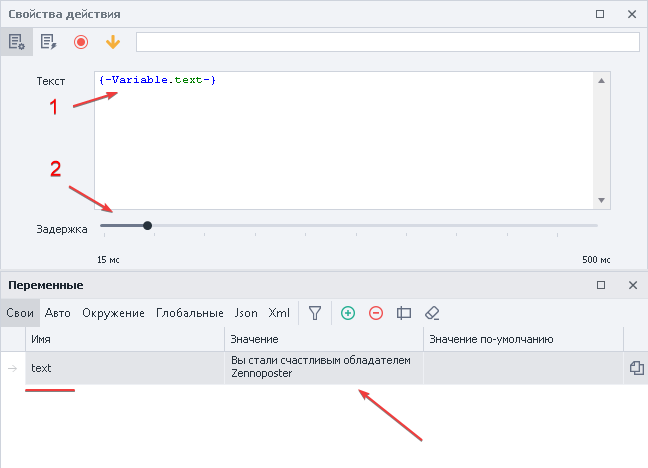
Task: Clear variables with the eraser icon
Action: [x=432, y=313]
